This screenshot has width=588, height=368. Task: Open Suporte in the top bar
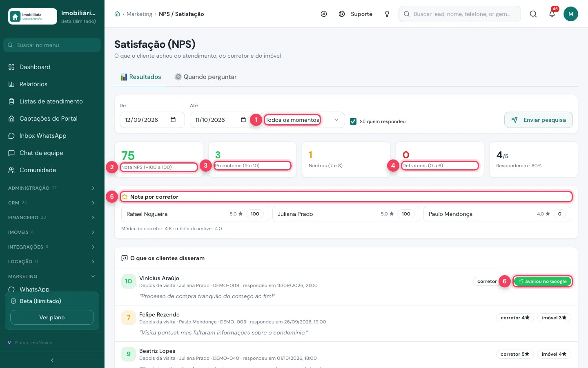click(x=356, y=14)
